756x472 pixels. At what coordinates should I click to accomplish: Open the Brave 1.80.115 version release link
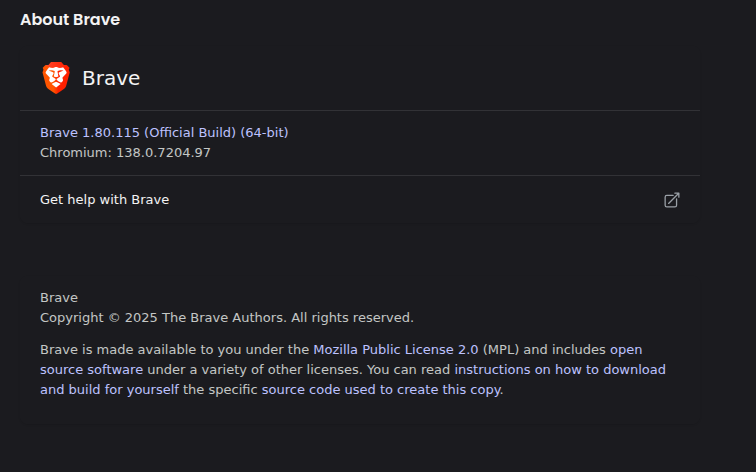(164, 133)
